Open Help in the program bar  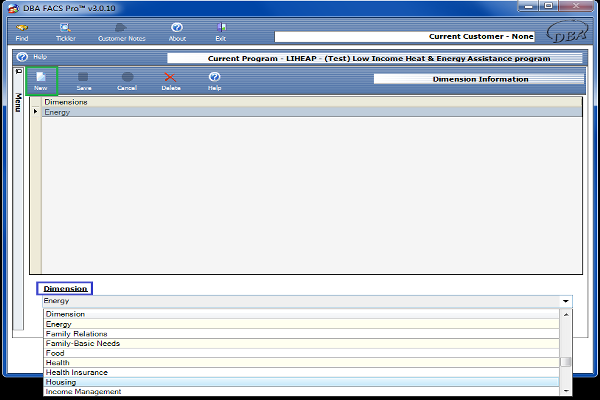[x=32, y=57]
